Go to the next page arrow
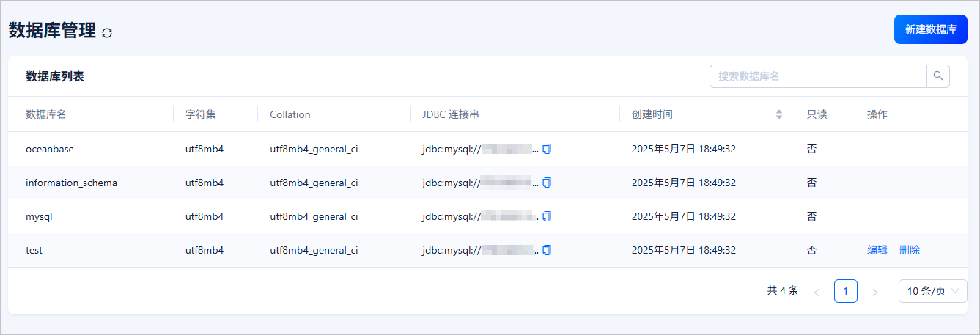Screen dimensions: 980x335 pyautogui.click(x=874, y=292)
